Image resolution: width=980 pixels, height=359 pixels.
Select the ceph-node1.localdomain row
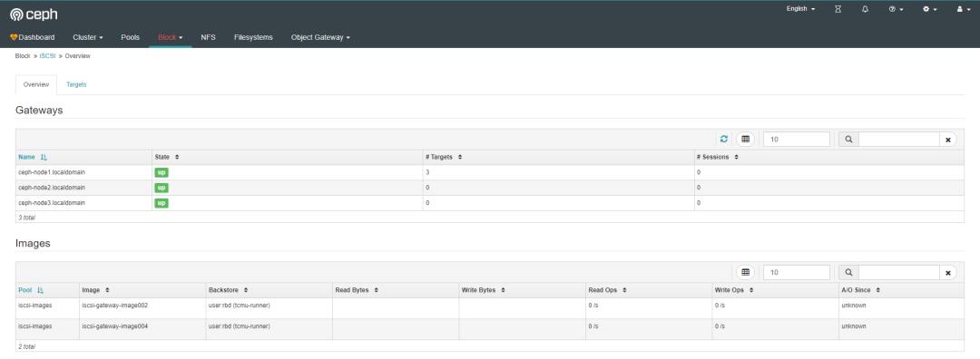click(x=489, y=172)
